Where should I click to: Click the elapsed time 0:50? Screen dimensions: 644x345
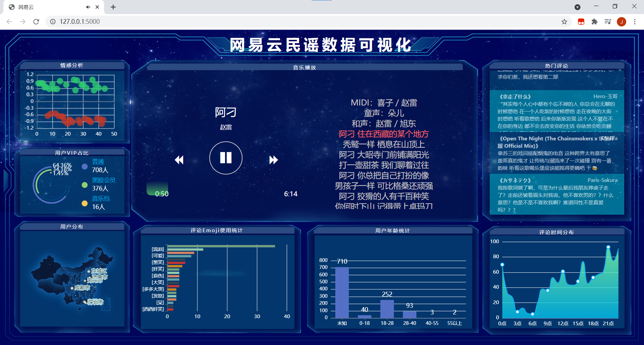[162, 194]
